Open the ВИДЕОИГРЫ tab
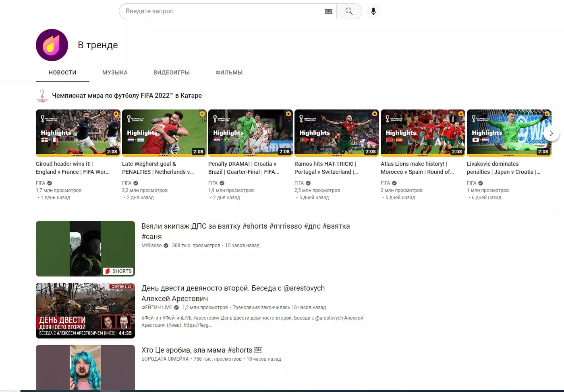The image size is (564, 392). 172,72
